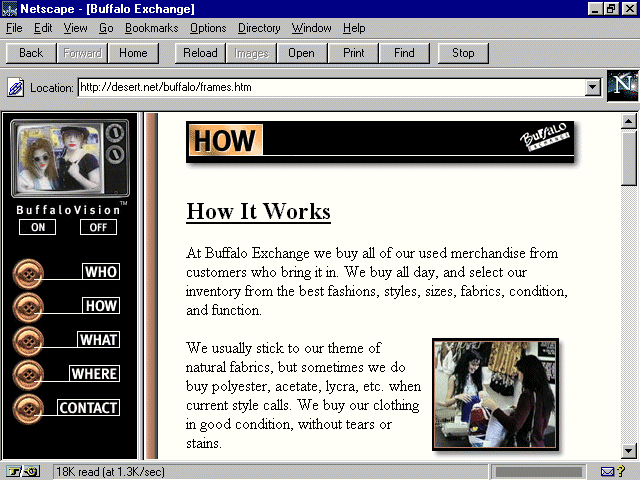The image size is (640, 480).
Task: Click the copper button icon beside CONTACT
Action: (x=28, y=408)
